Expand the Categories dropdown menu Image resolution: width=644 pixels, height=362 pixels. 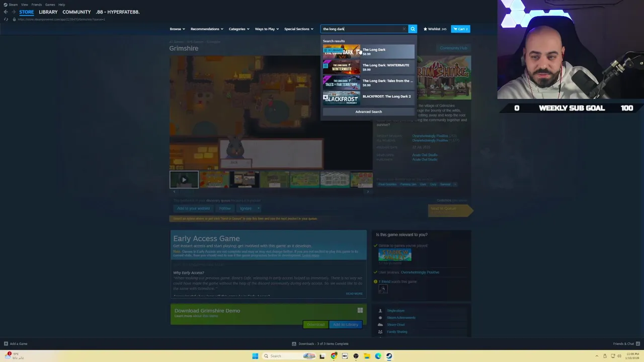click(x=239, y=29)
